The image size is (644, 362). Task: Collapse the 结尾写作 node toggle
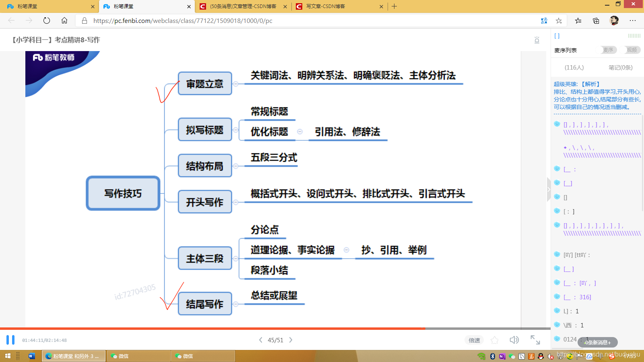pyautogui.click(x=236, y=304)
